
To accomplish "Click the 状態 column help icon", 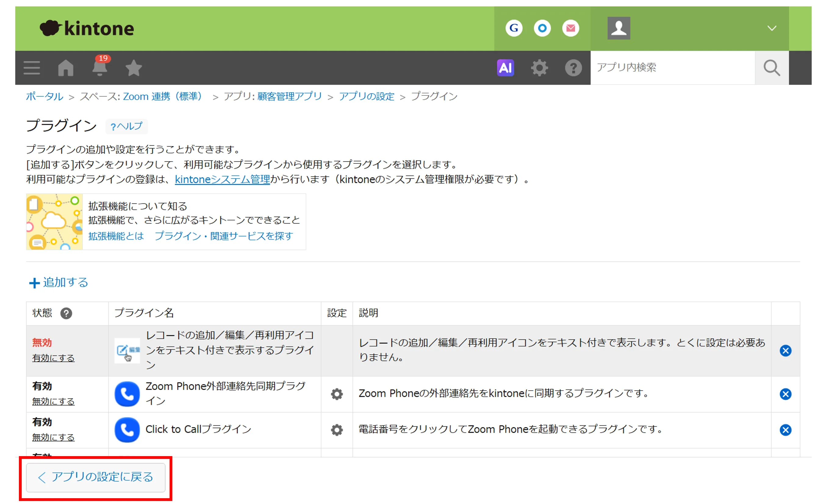I will click(66, 313).
